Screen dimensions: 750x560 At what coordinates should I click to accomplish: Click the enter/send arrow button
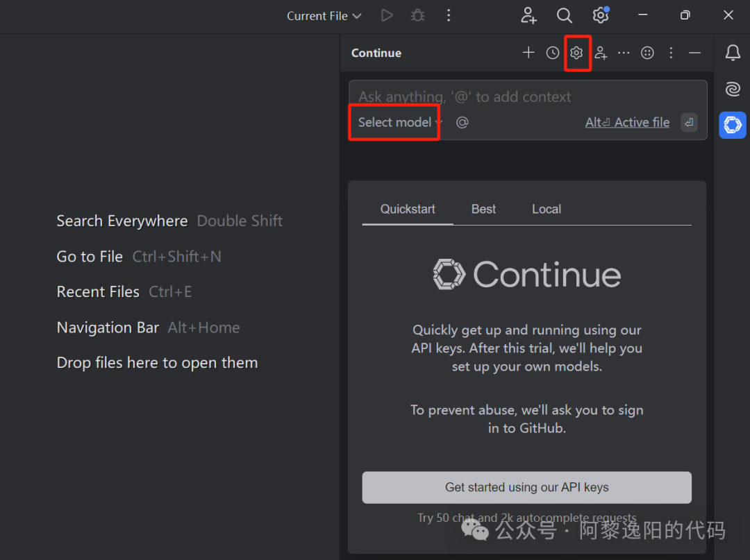pos(689,122)
